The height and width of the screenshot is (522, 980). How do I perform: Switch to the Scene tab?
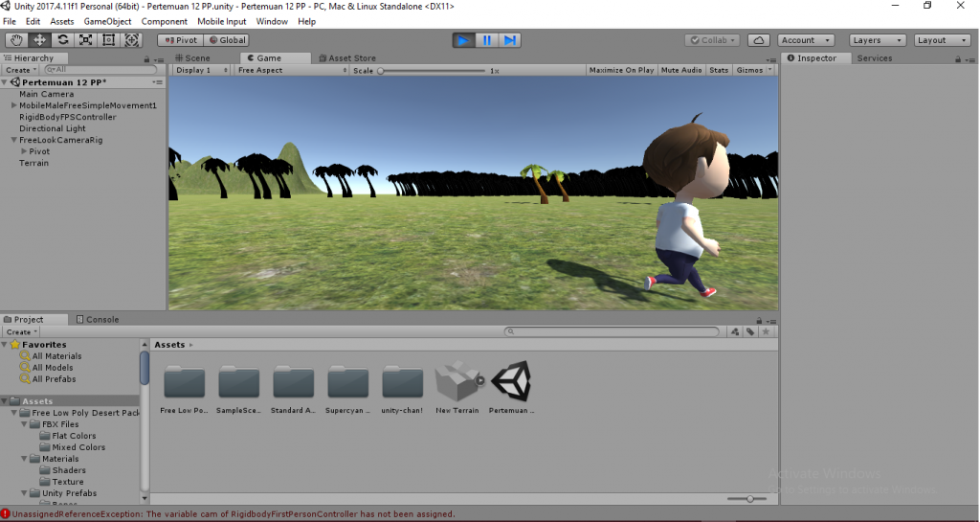pos(192,58)
